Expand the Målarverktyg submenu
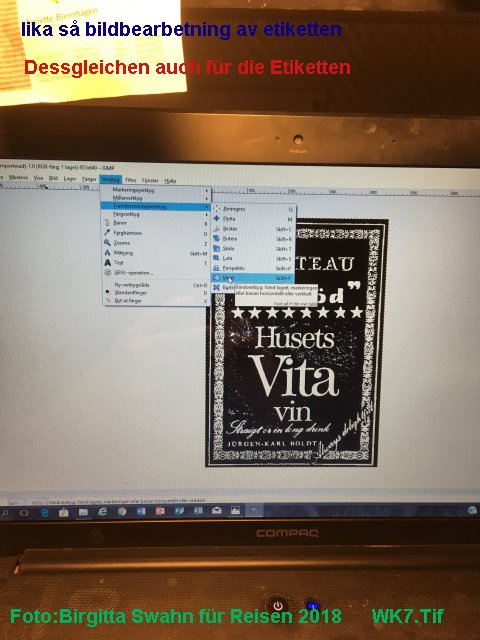 point(156,198)
